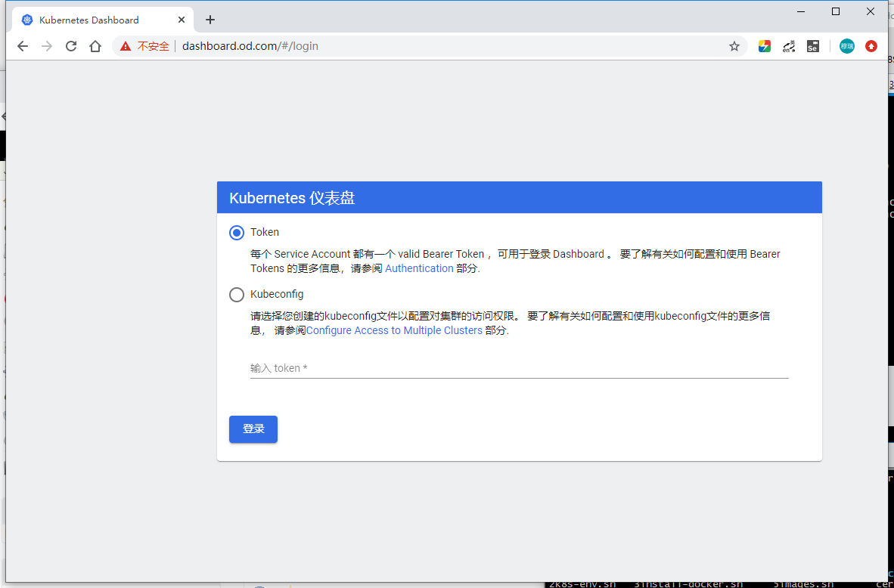
Task: Click the Kubeconfig option label text
Action: [277, 295]
